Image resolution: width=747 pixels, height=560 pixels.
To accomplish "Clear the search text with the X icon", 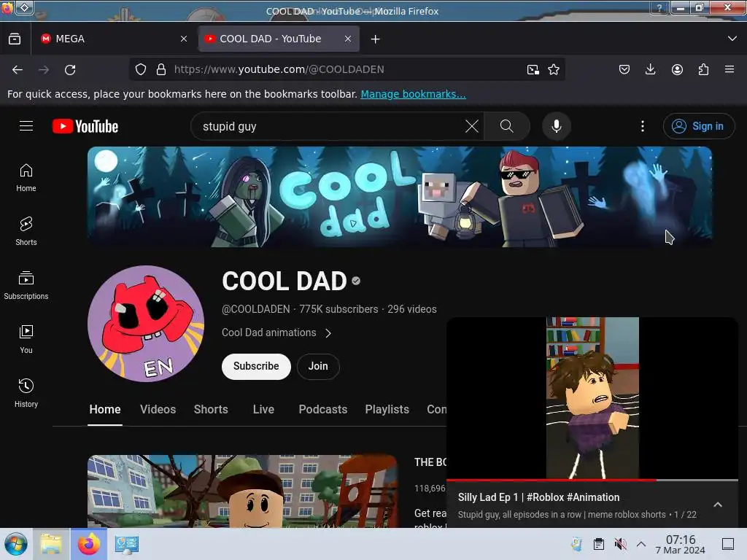I will tap(472, 126).
